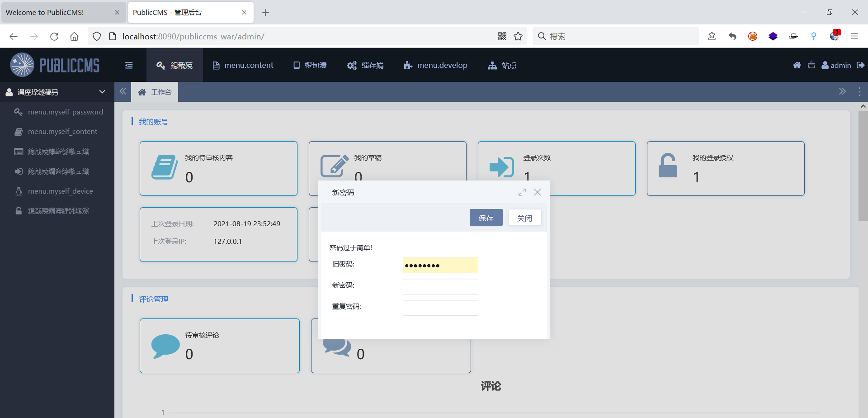Close the dialog using the 关闭 button
868x418 pixels.
524,217
